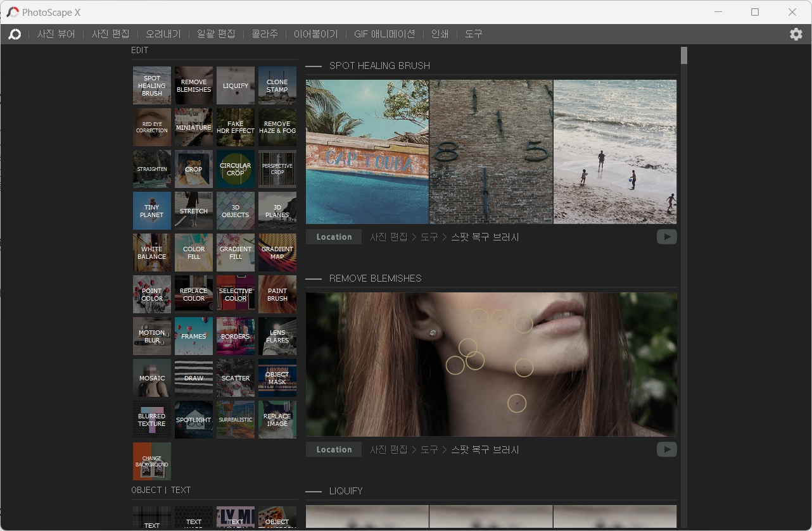Open the Liquify tile
Screen dimensions: 812x531
(236, 85)
